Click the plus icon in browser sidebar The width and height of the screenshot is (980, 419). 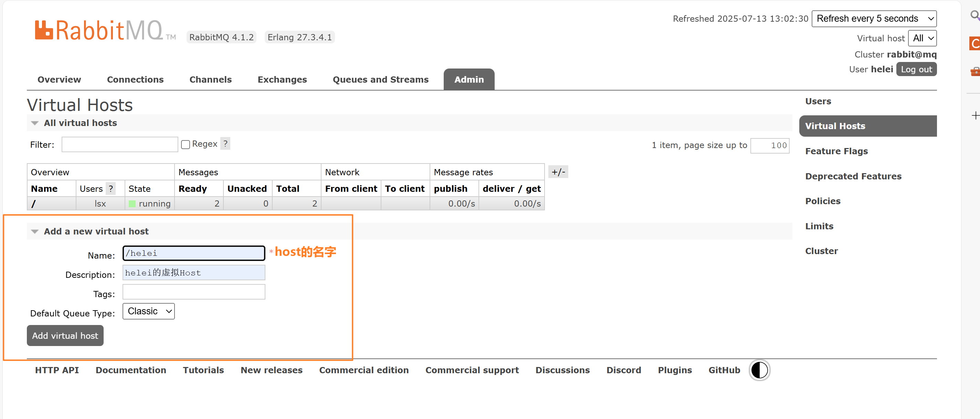coord(975,115)
